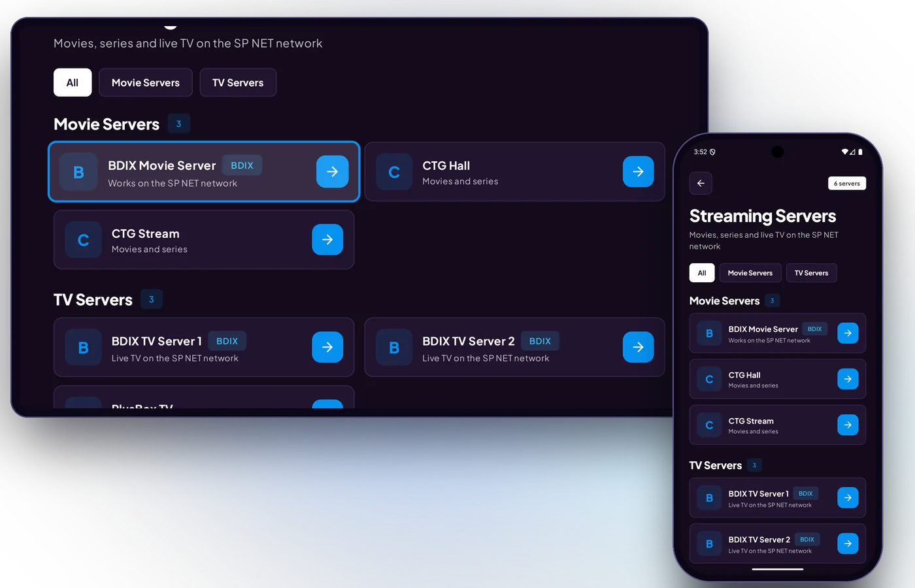
Task: Click 'CTG Stream' title on the TV screen
Action: click(x=146, y=233)
